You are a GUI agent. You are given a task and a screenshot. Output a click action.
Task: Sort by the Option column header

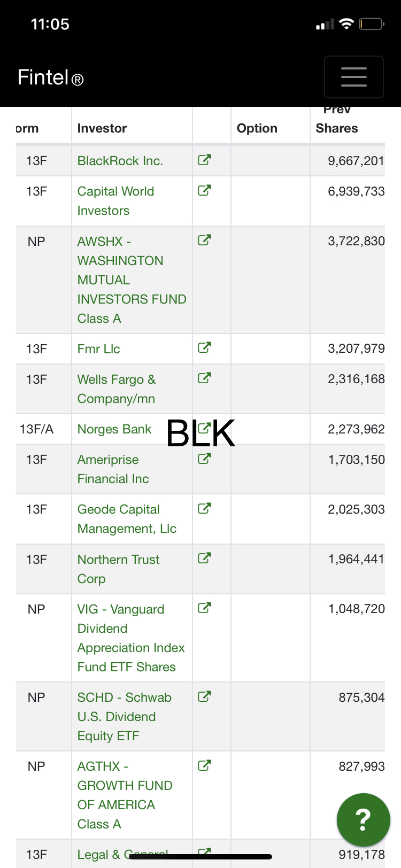tap(257, 128)
